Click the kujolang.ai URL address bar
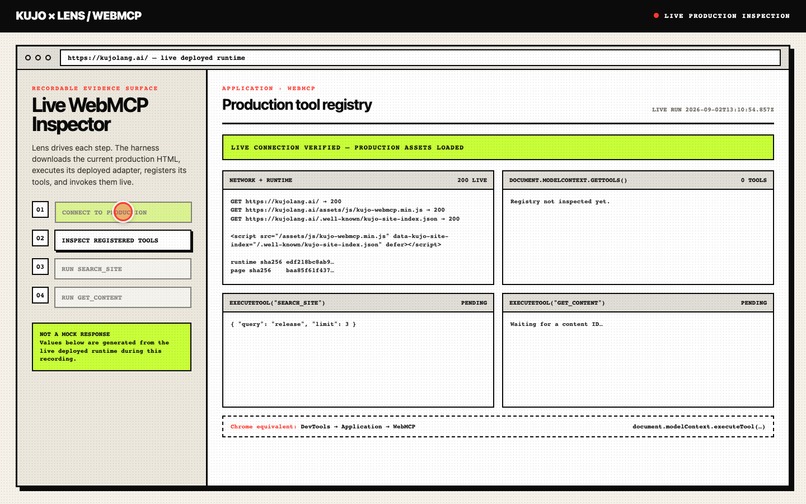 (420, 58)
